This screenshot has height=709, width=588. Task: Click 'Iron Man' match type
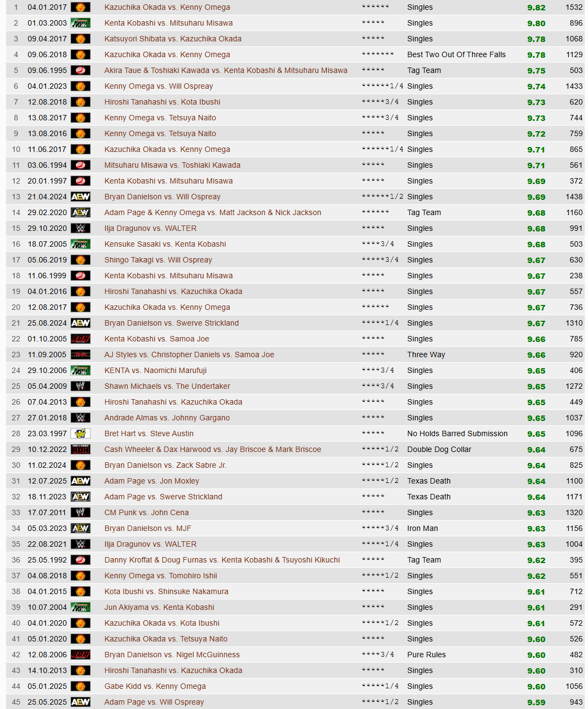pyautogui.click(x=422, y=529)
